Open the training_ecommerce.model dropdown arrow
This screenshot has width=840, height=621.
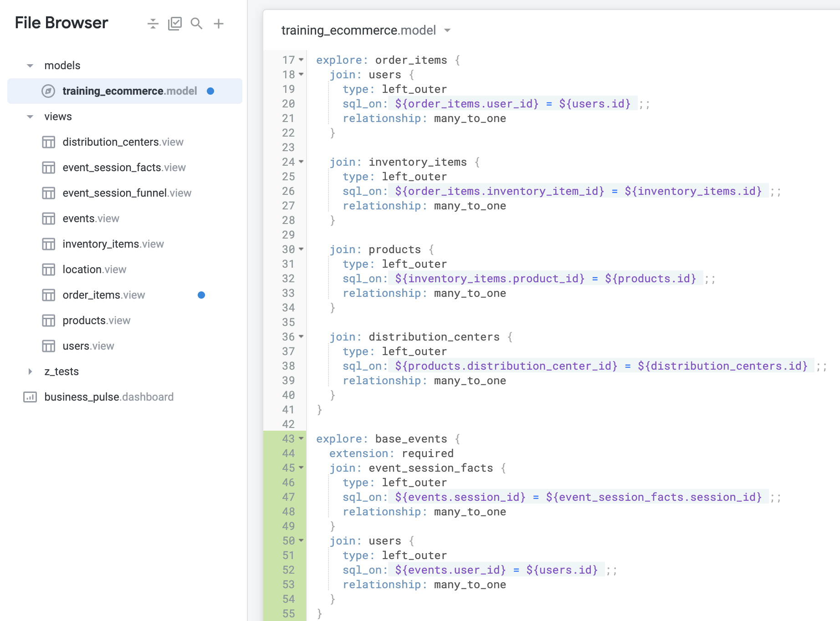447,30
